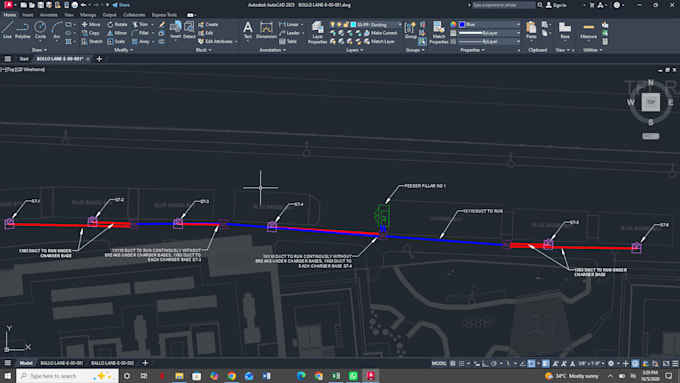Click the Trim tool
680x383 pixels.
coord(141,24)
